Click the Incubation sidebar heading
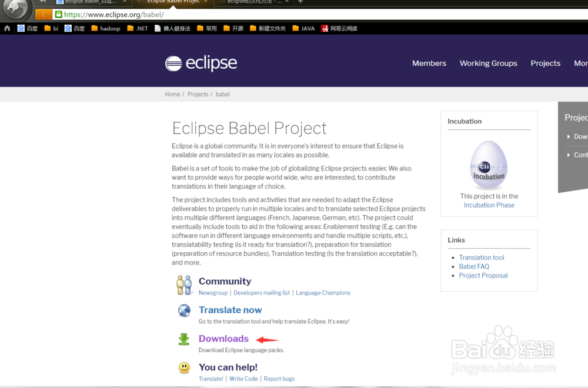This screenshot has height=388, width=588. coord(465,121)
